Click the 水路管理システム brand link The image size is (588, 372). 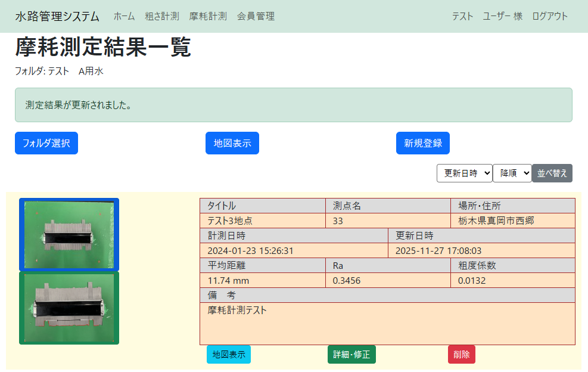[57, 16]
